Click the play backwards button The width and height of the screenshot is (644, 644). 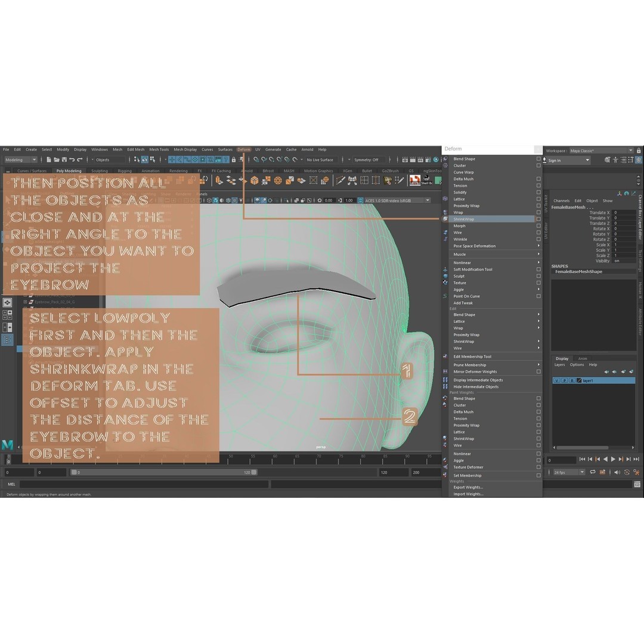605,459
